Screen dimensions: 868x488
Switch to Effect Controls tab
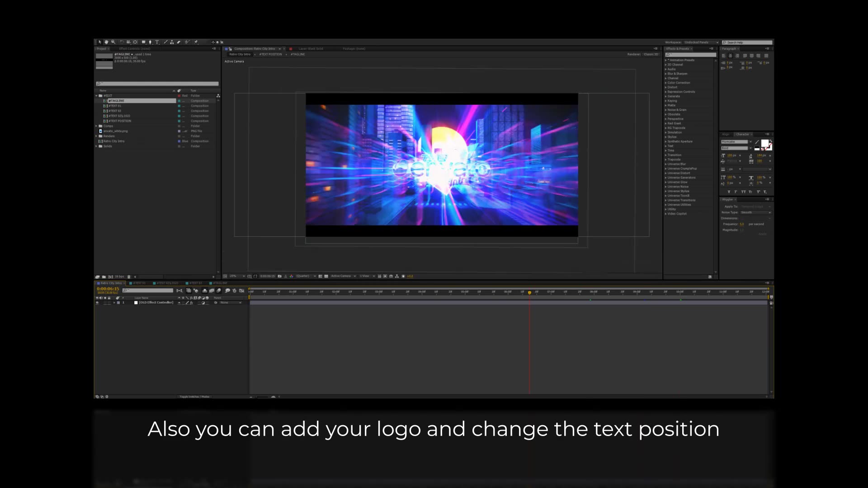click(134, 49)
